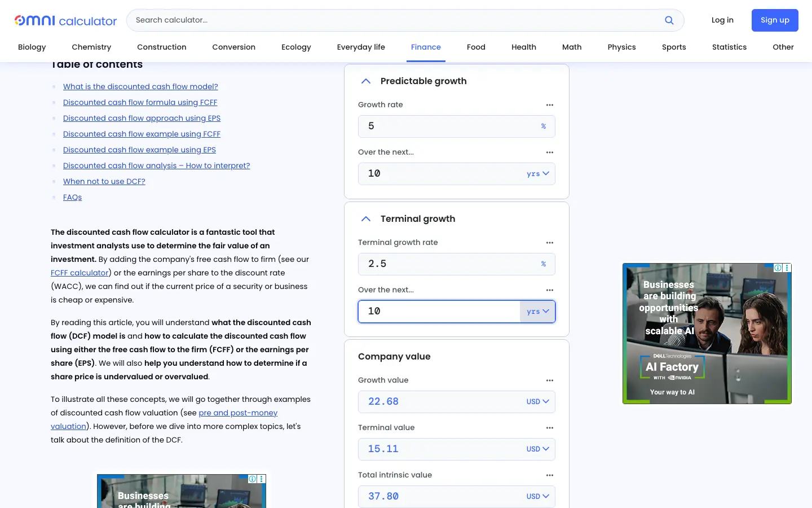Open the FAQs contents link
The height and width of the screenshot is (508, 812).
pyautogui.click(x=72, y=197)
